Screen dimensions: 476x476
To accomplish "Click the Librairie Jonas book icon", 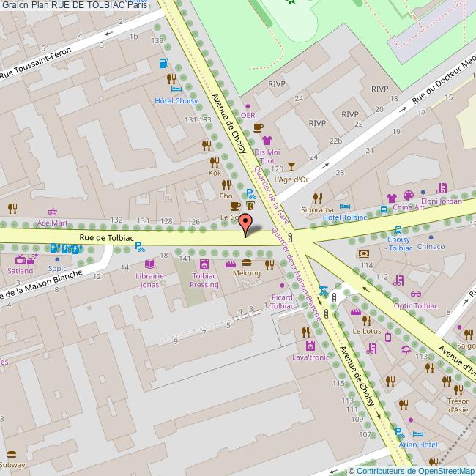I will [x=150, y=263].
